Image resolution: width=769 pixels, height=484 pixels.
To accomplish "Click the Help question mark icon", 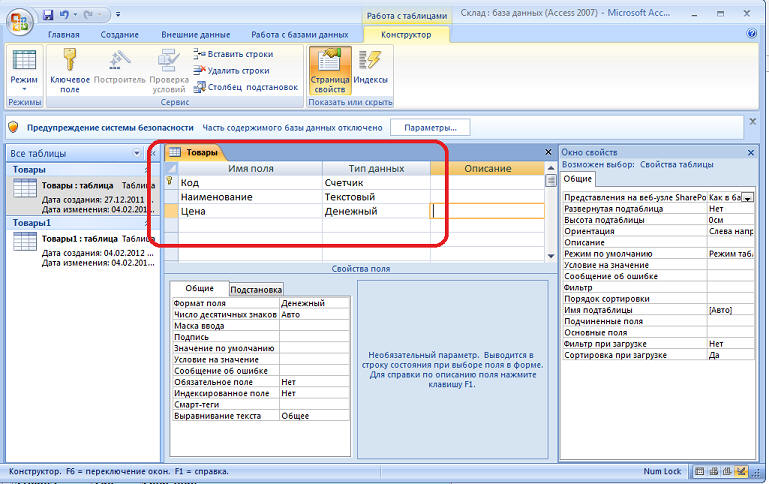I will click(751, 34).
